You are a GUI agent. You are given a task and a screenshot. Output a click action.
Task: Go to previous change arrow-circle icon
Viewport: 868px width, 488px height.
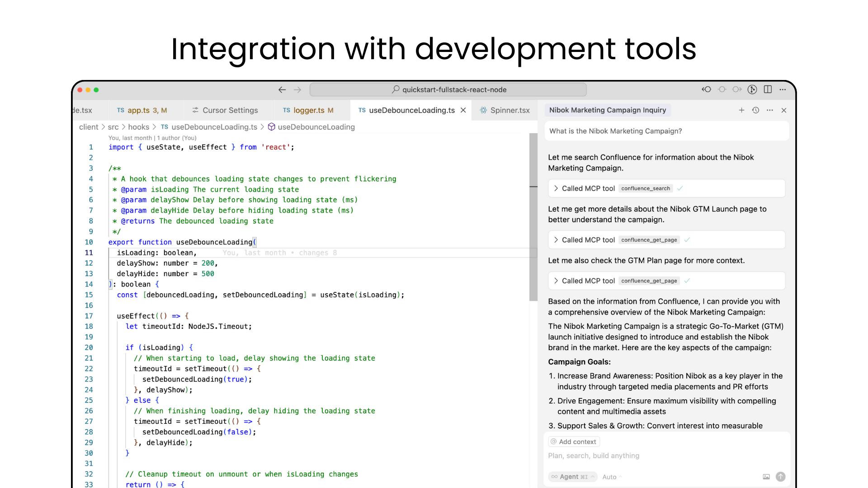click(x=707, y=89)
